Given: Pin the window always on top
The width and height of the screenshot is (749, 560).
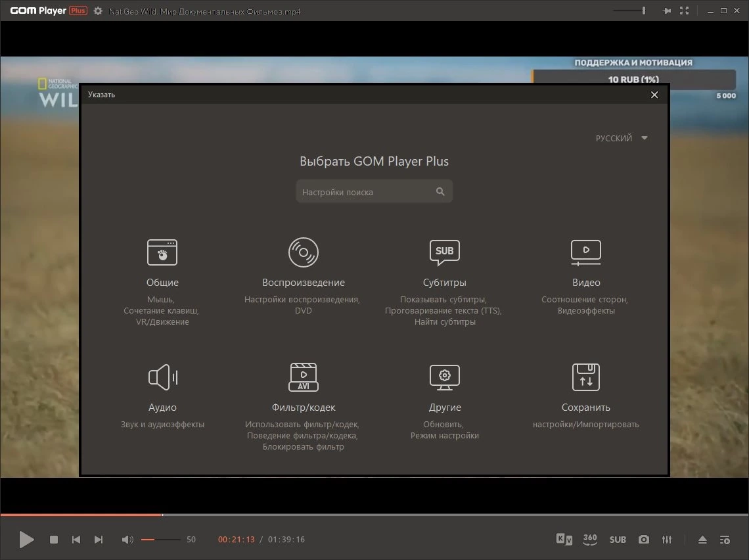Looking at the screenshot, I should (667, 11).
